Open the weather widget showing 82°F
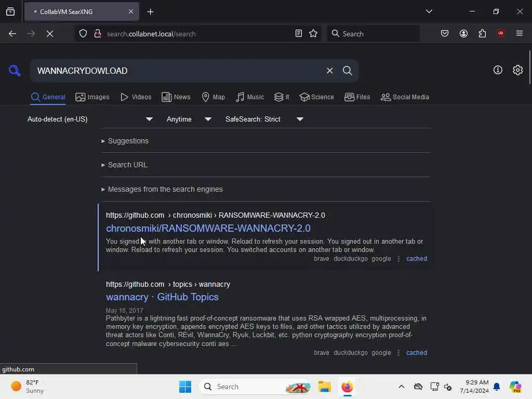 pyautogui.click(x=27, y=387)
